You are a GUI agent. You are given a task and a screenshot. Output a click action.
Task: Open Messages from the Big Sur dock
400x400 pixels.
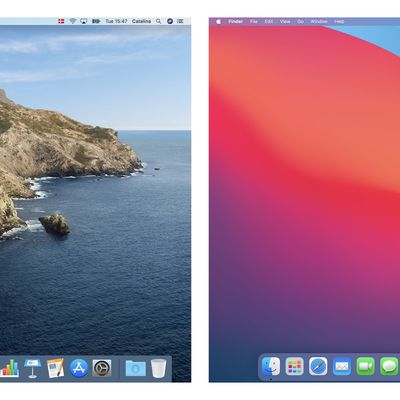pos(389,366)
